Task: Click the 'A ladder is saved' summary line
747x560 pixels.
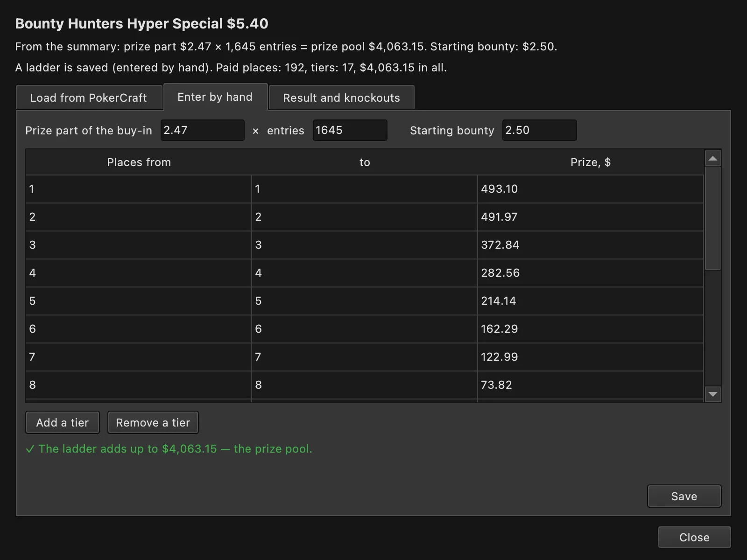Action: click(x=231, y=68)
